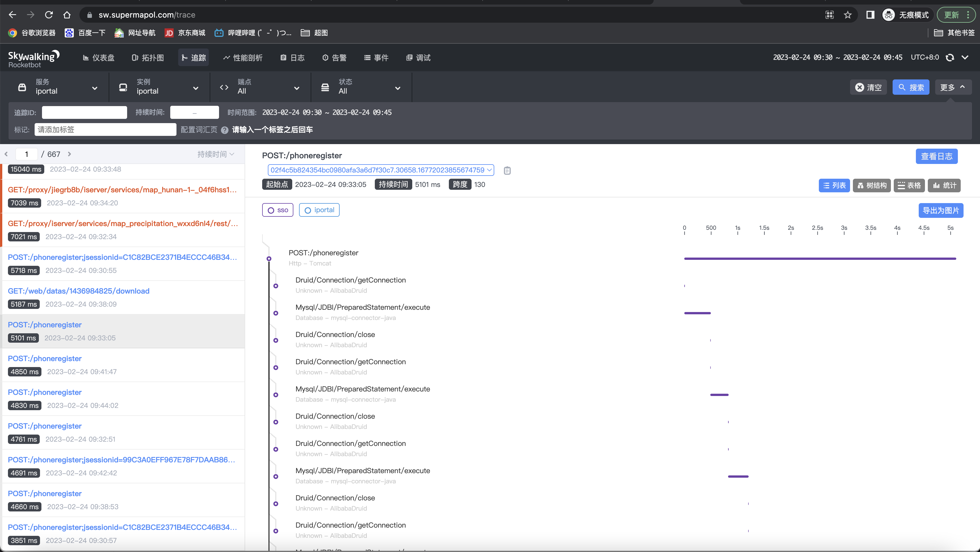Click the 搜索 button
Viewport: 980px width, 552px height.
point(910,87)
